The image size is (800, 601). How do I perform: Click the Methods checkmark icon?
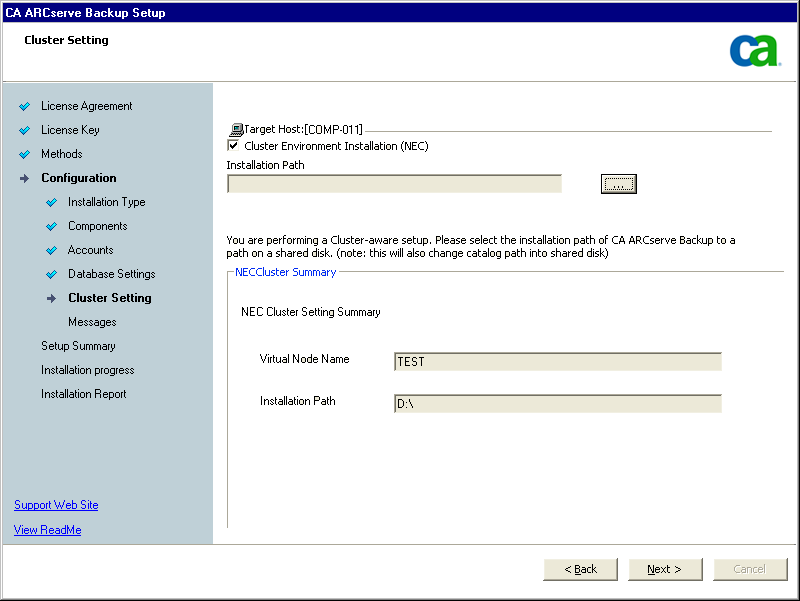click(x=25, y=154)
